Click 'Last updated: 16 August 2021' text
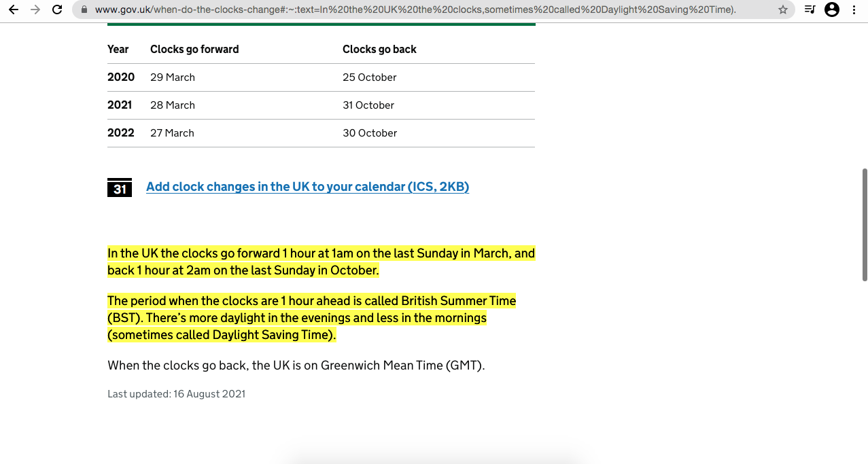Viewport: 868px width, 464px height. tap(176, 394)
